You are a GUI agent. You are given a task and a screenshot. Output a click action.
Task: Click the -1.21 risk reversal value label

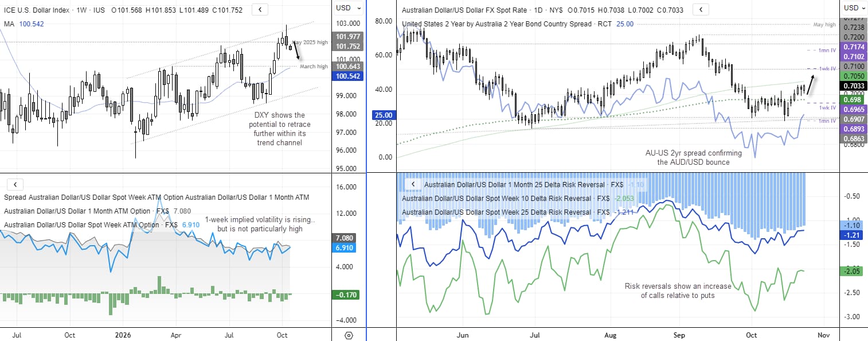click(853, 235)
